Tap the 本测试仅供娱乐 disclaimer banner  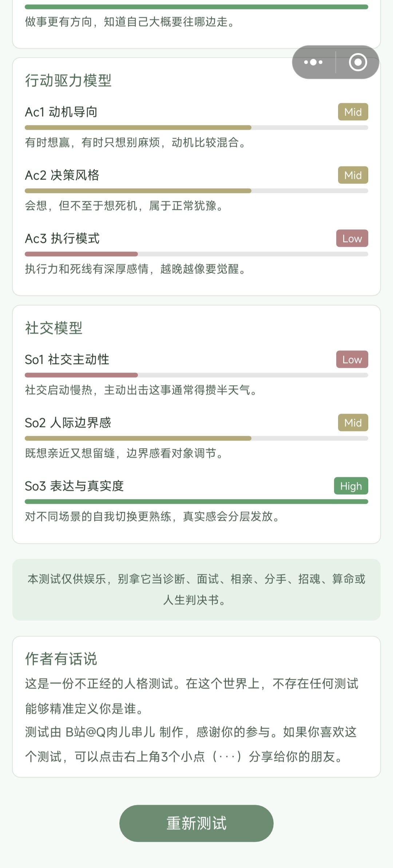point(196,590)
